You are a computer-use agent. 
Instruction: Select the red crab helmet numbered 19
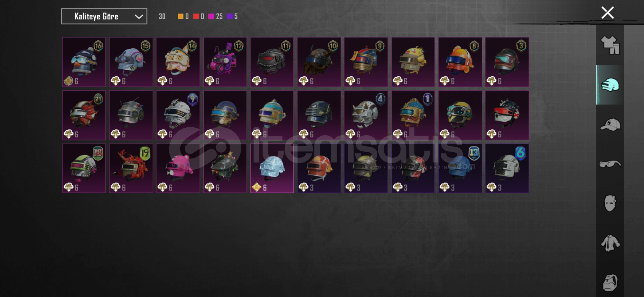pos(131,168)
